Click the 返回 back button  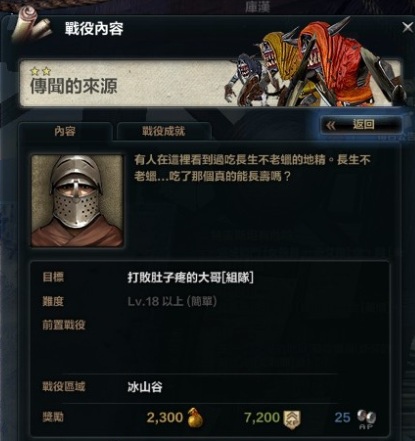(x=361, y=125)
